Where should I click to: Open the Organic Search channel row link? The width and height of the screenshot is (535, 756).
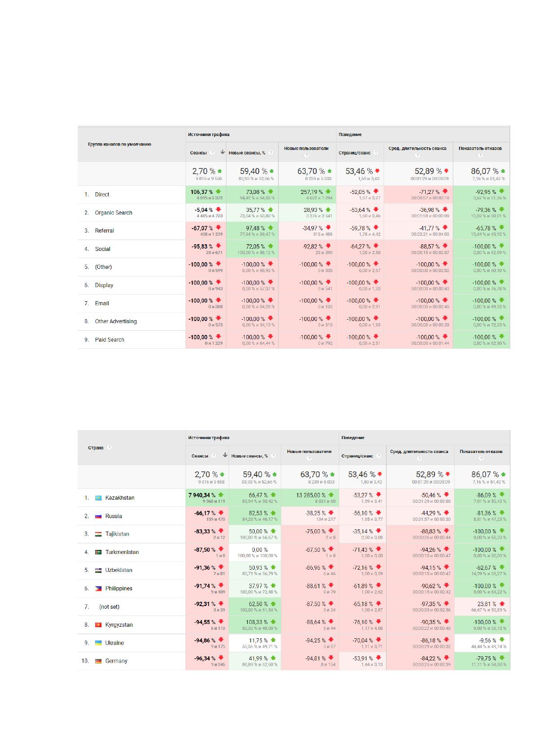point(114,213)
